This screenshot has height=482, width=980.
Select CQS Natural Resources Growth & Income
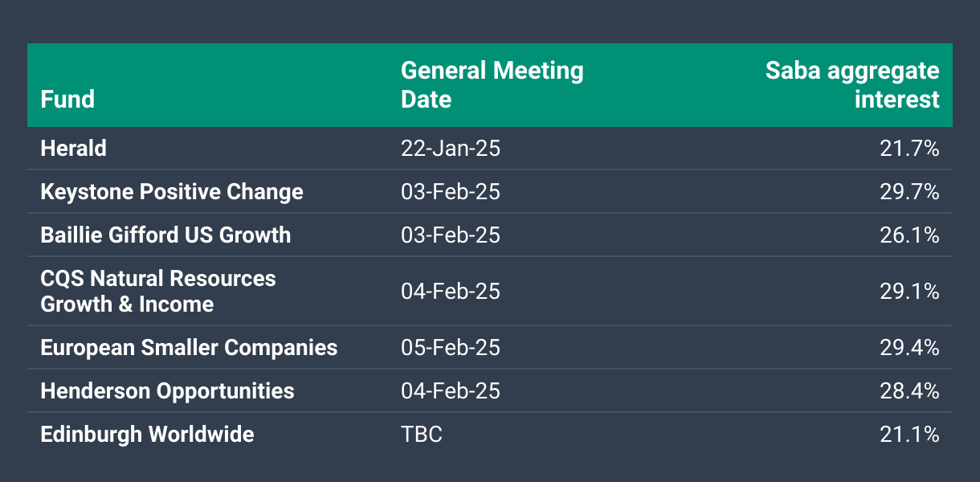pos(158,292)
